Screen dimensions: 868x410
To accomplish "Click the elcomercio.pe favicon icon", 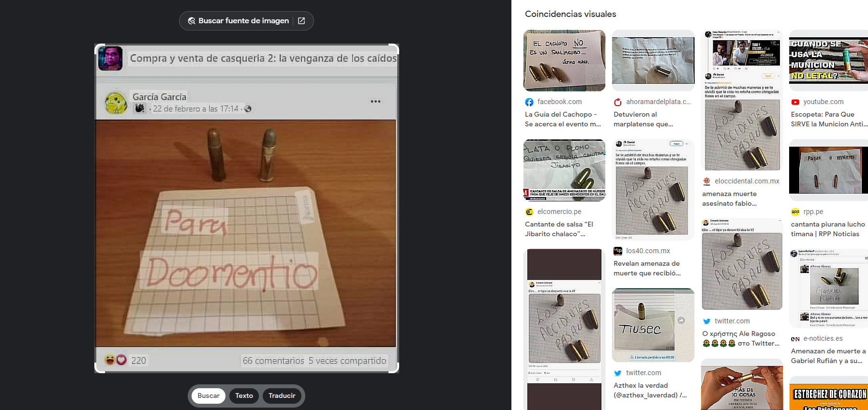I will pyautogui.click(x=529, y=212).
